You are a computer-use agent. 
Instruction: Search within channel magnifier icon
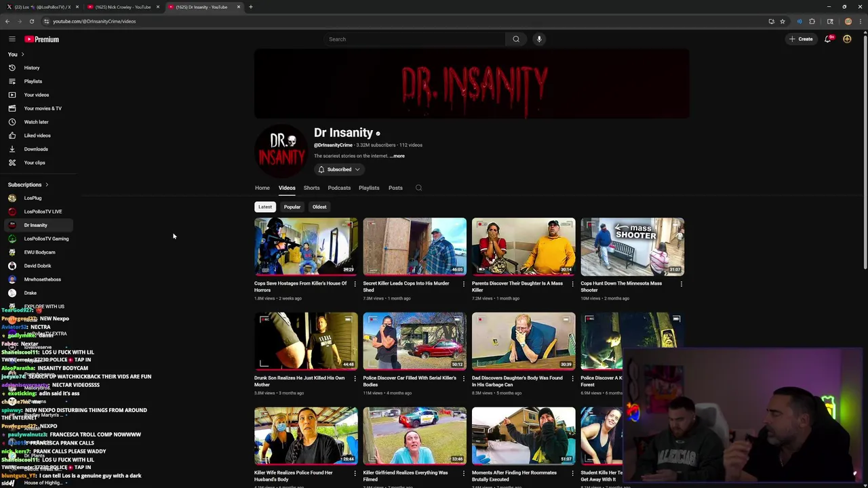coord(418,188)
